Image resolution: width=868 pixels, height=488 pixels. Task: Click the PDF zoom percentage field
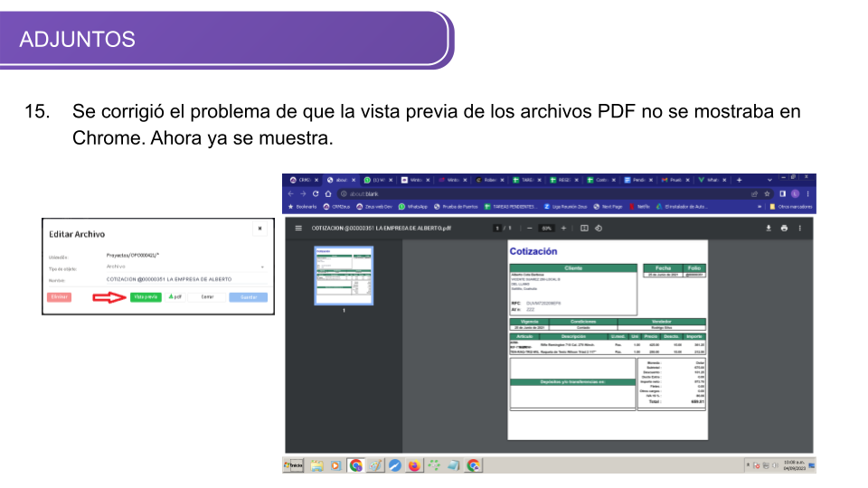point(546,228)
